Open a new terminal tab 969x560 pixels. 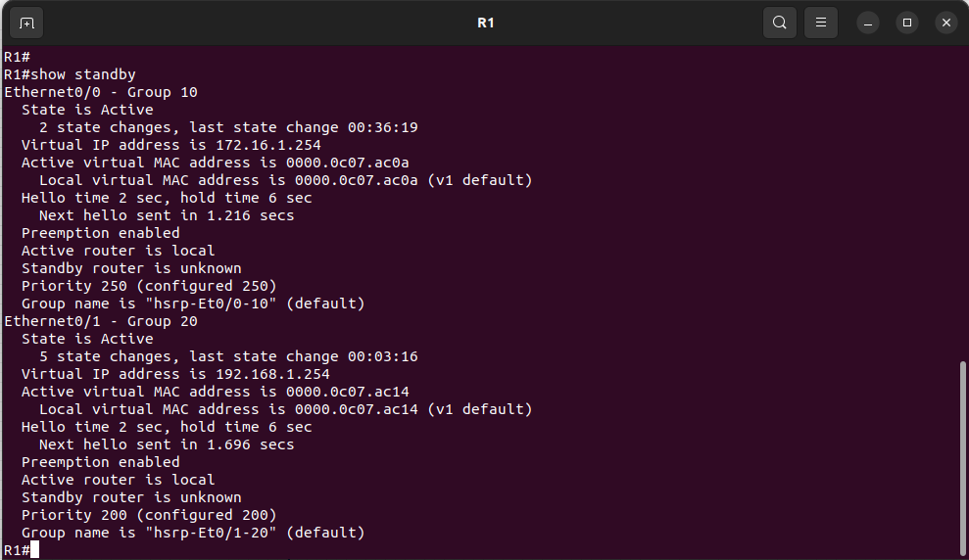click(x=26, y=23)
